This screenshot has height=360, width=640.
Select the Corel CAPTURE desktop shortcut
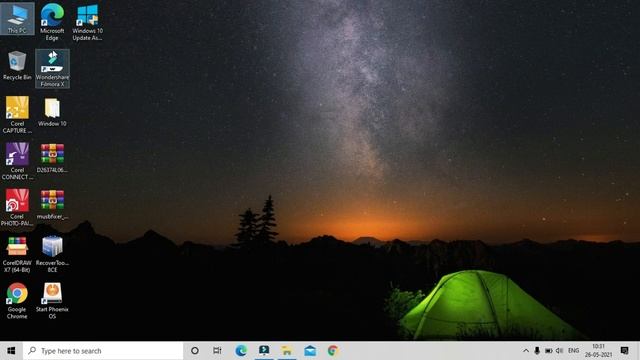(17, 115)
